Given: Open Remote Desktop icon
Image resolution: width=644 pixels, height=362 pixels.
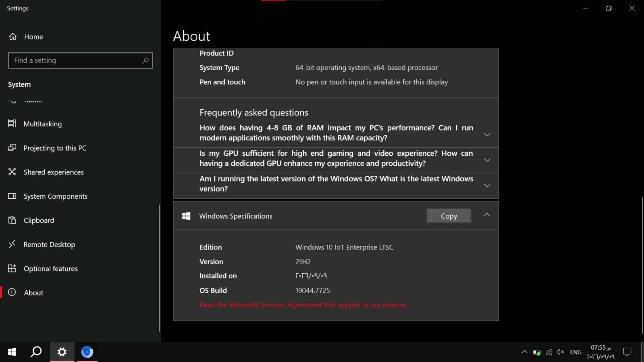Looking at the screenshot, I should coord(12,244).
